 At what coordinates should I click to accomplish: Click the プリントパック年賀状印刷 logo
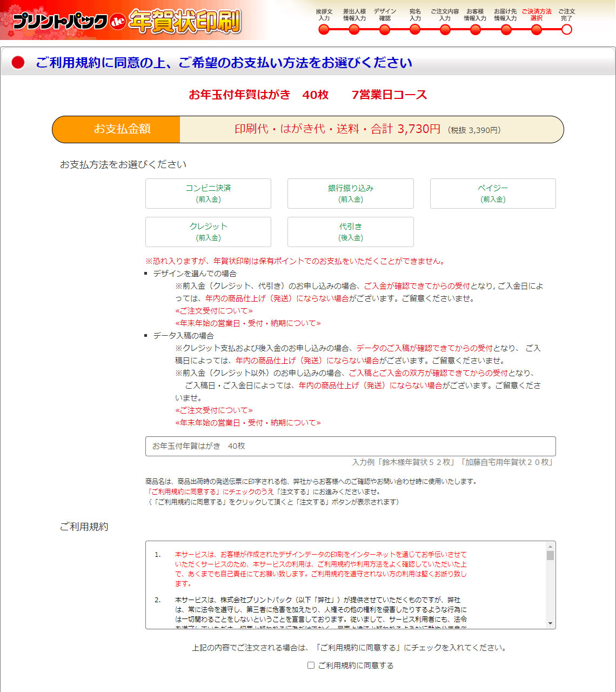click(127, 21)
